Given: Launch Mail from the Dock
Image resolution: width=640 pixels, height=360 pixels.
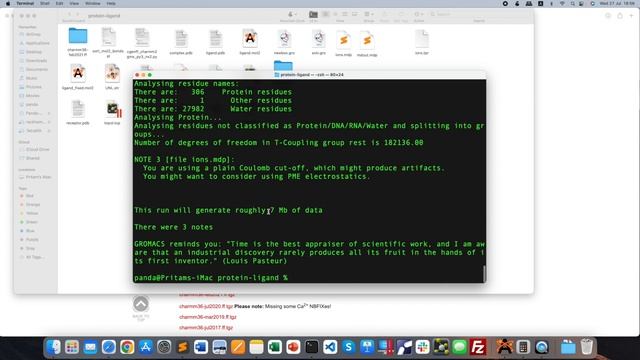Looking at the screenshot, I should coord(90,347).
